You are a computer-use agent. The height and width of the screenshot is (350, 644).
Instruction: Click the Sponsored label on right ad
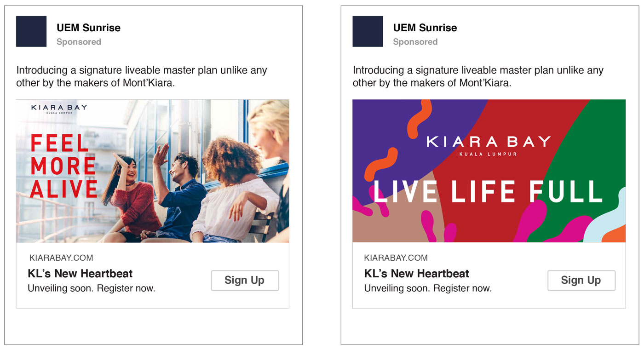[415, 42]
